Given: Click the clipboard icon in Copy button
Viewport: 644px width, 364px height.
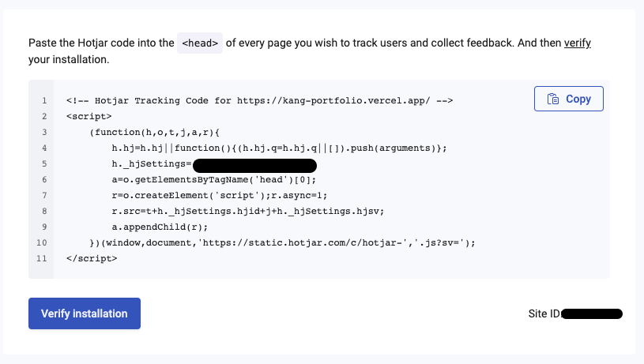Looking at the screenshot, I should click(x=553, y=99).
